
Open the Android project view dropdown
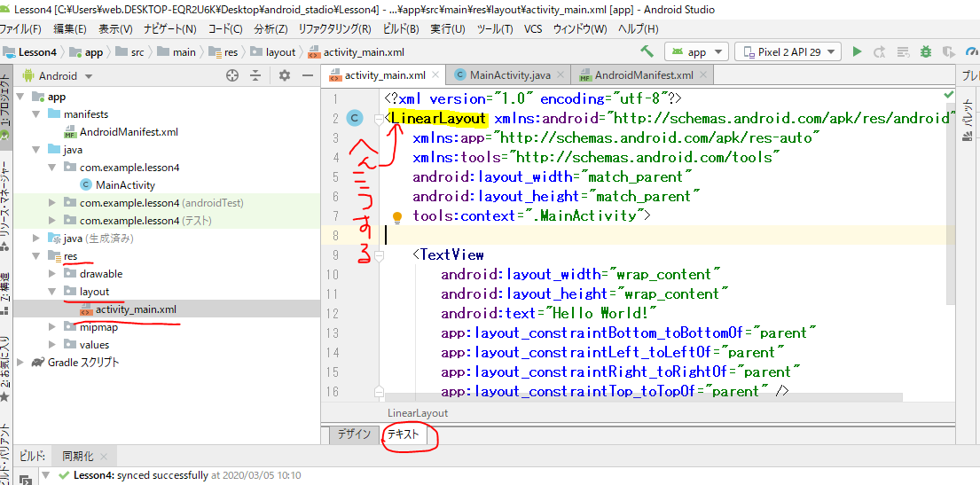coord(58,76)
